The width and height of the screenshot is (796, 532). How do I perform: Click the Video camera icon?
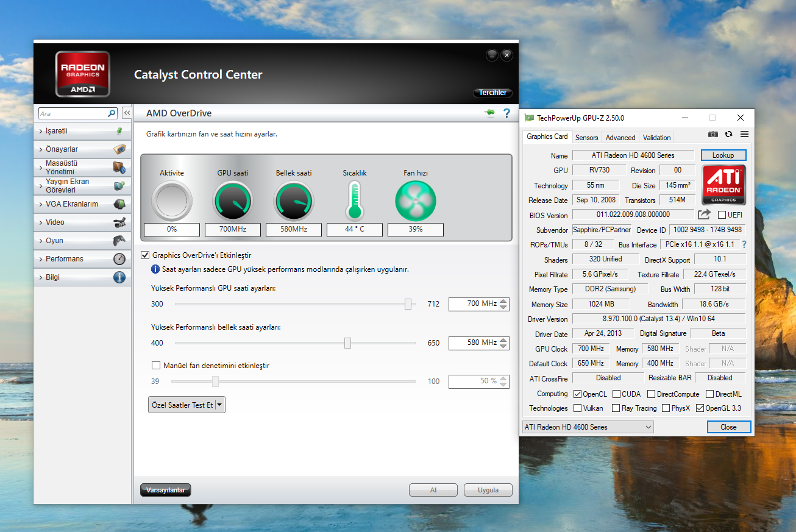click(119, 222)
